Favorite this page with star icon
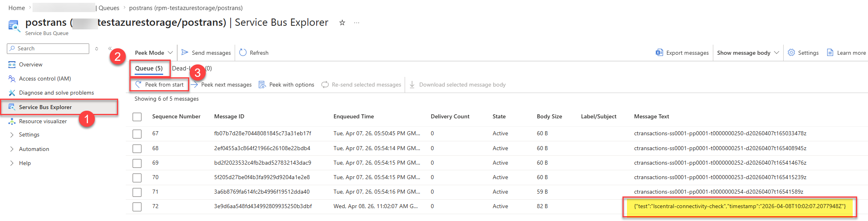868x221 pixels. [x=342, y=23]
